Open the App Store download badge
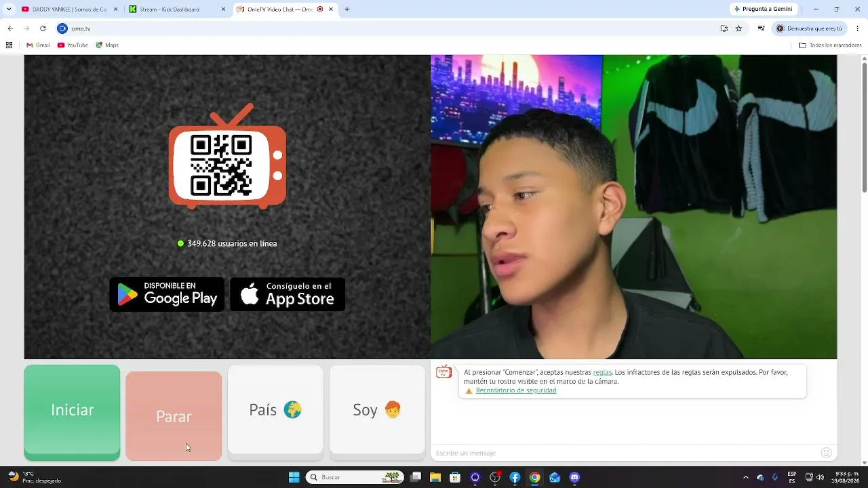Screen dimensions: 868x488 [288, 294]
